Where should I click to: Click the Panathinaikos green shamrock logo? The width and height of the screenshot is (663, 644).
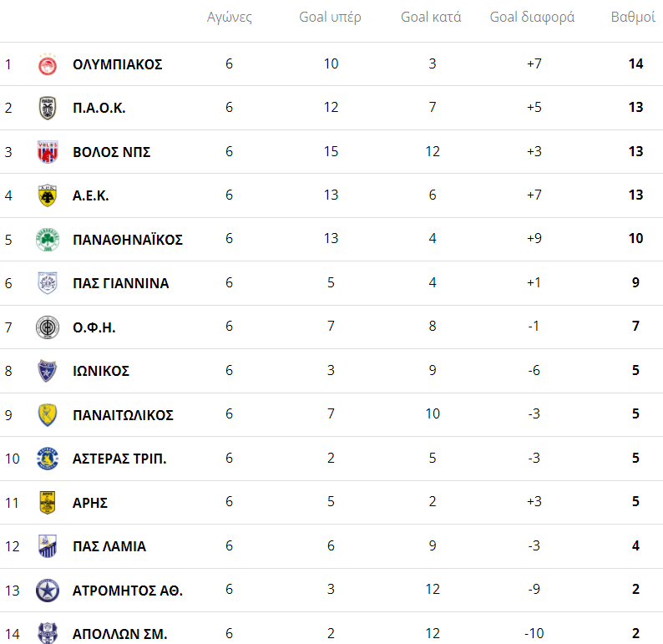(x=48, y=240)
